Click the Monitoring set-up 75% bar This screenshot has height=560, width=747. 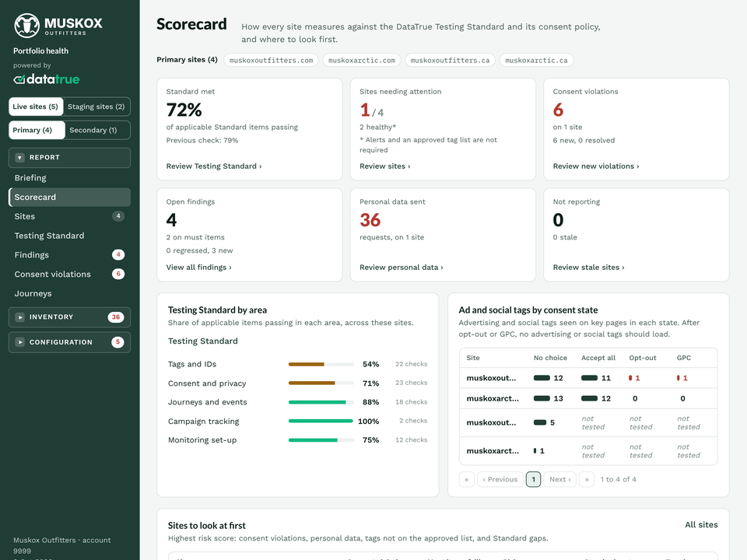321,440
